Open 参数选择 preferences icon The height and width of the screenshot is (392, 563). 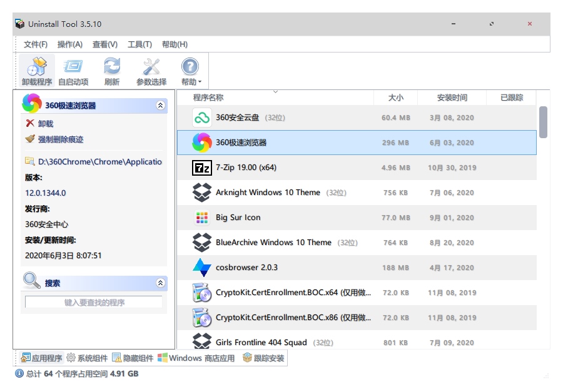(151, 68)
